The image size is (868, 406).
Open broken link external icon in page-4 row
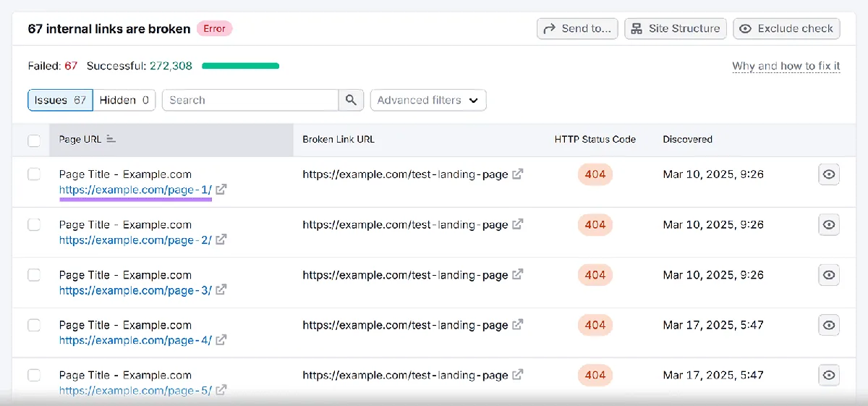point(518,324)
